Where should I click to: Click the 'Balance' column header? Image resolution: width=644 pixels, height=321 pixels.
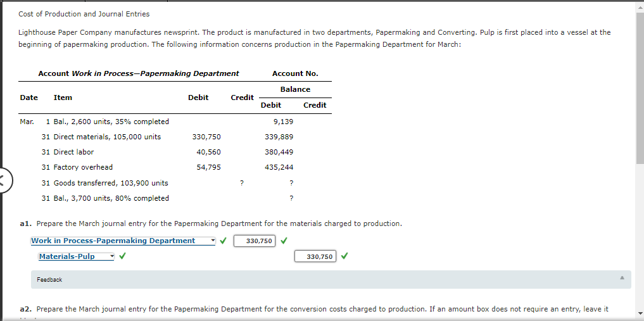pos(295,89)
